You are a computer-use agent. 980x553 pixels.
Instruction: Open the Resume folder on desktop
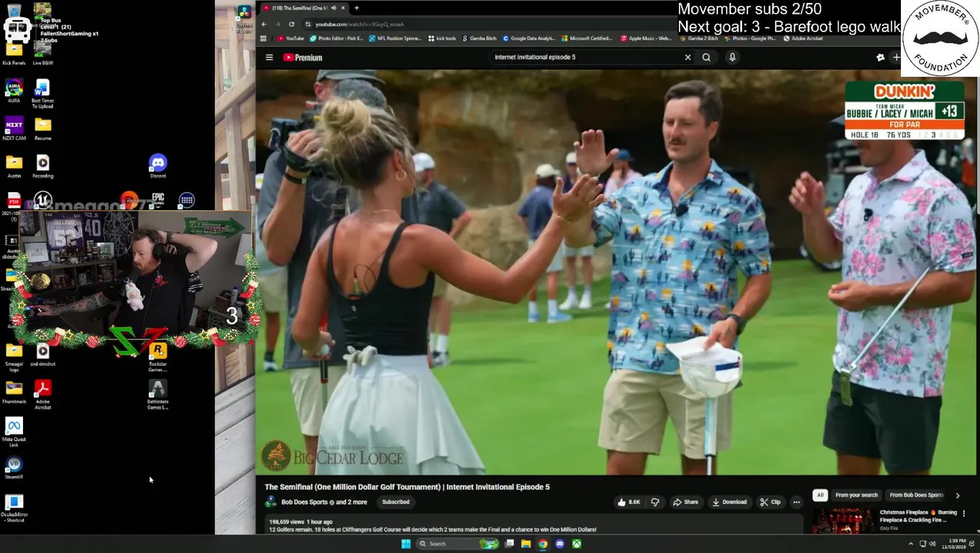pos(42,128)
